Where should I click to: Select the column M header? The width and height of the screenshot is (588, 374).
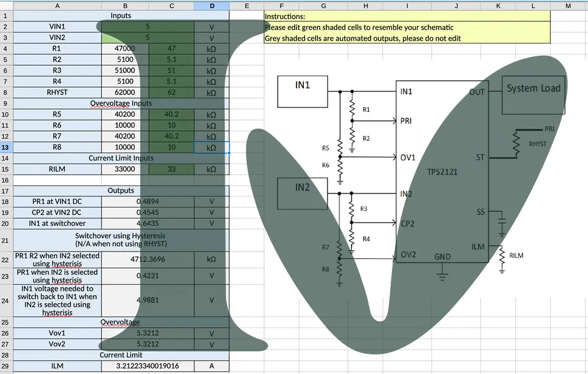pyautogui.click(x=568, y=6)
